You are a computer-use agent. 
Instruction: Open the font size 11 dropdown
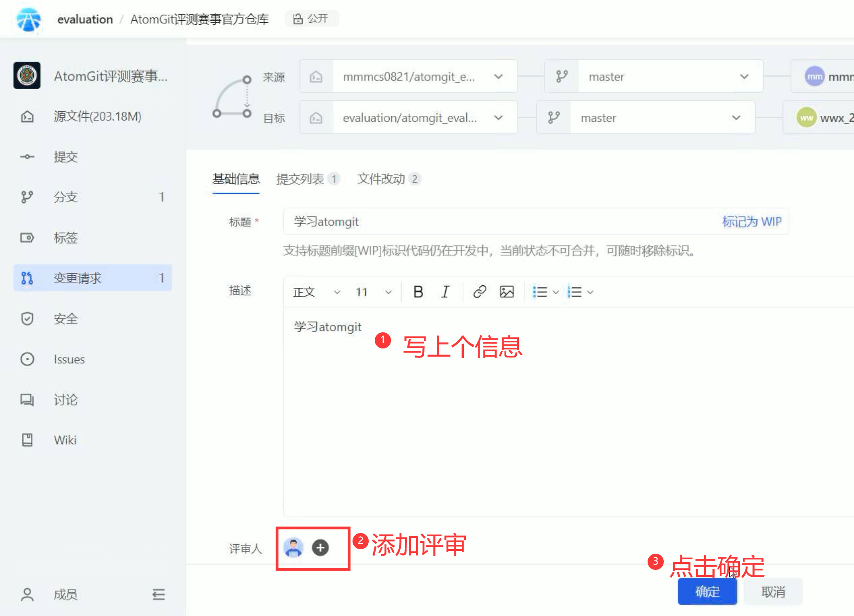372,291
